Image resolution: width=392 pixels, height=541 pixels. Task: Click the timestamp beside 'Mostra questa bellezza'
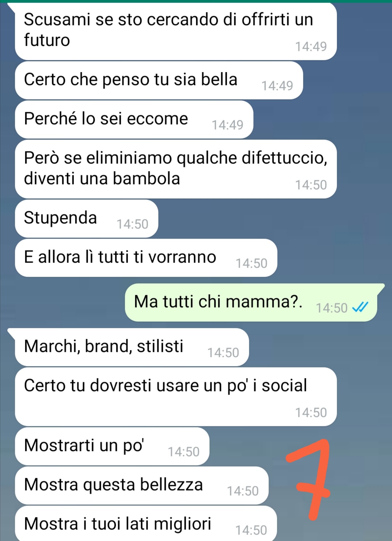[242, 491]
